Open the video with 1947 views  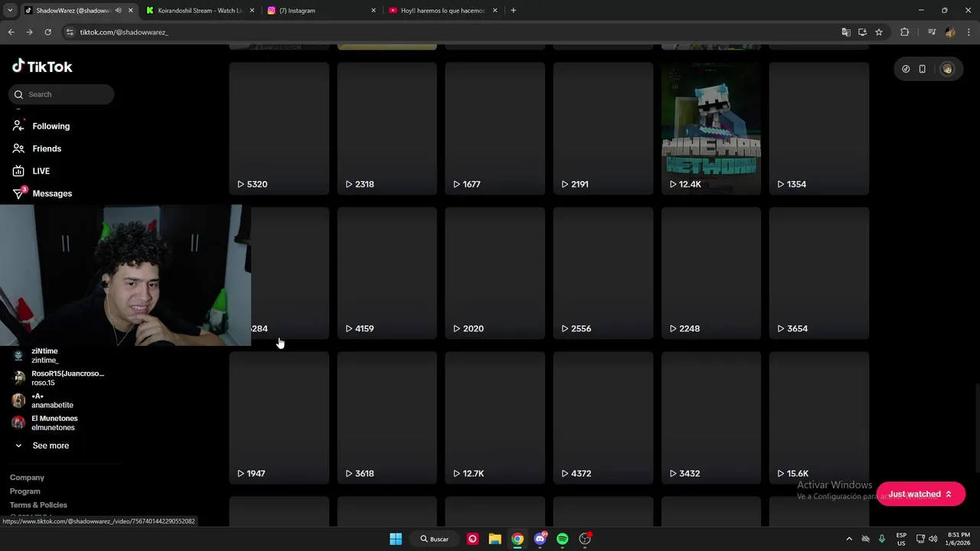(x=279, y=417)
